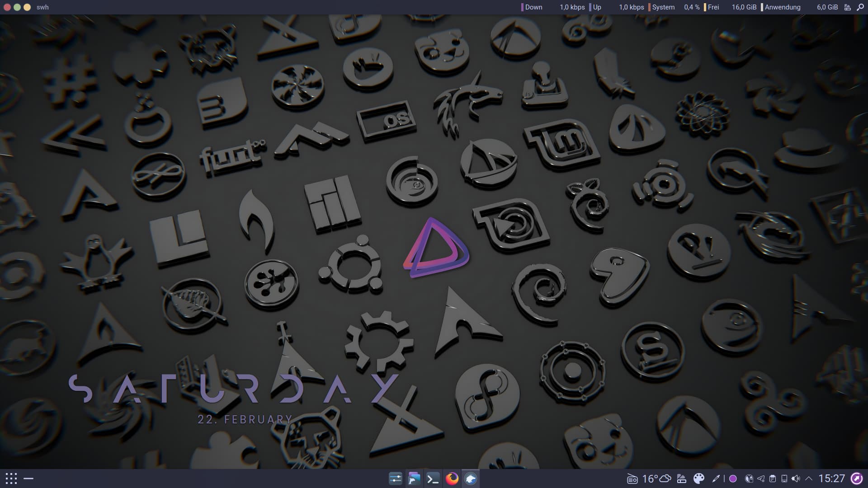
Task: Launch the Konsole terminal
Action: (x=433, y=479)
